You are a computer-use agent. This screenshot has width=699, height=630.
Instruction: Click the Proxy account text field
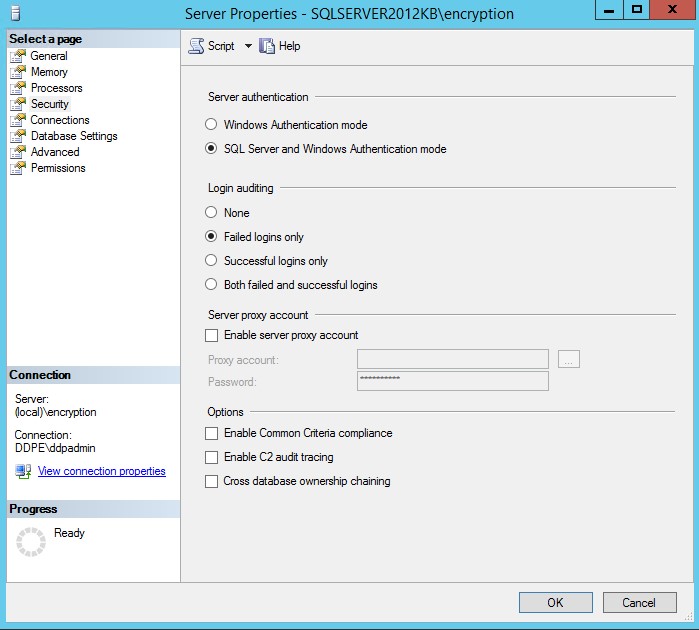click(452, 359)
